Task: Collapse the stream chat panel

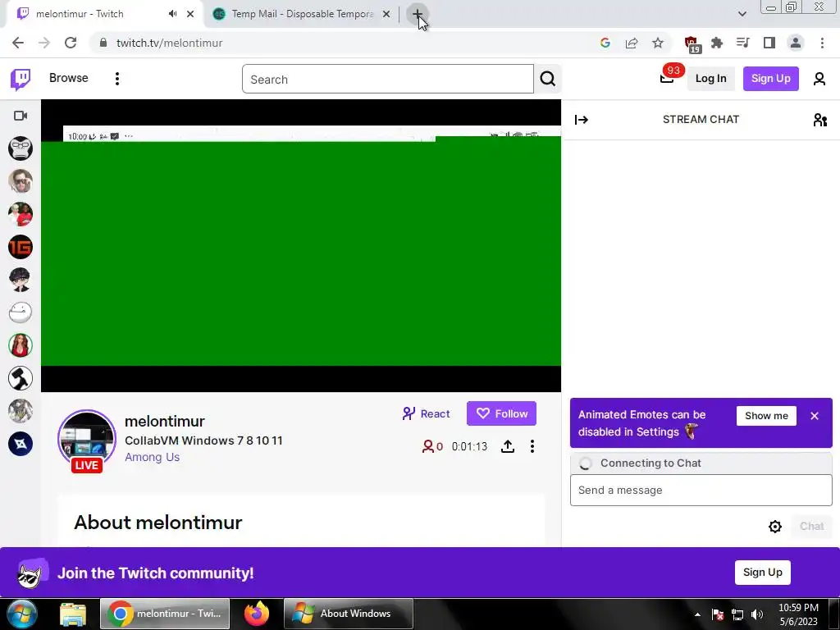Action: tap(582, 120)
